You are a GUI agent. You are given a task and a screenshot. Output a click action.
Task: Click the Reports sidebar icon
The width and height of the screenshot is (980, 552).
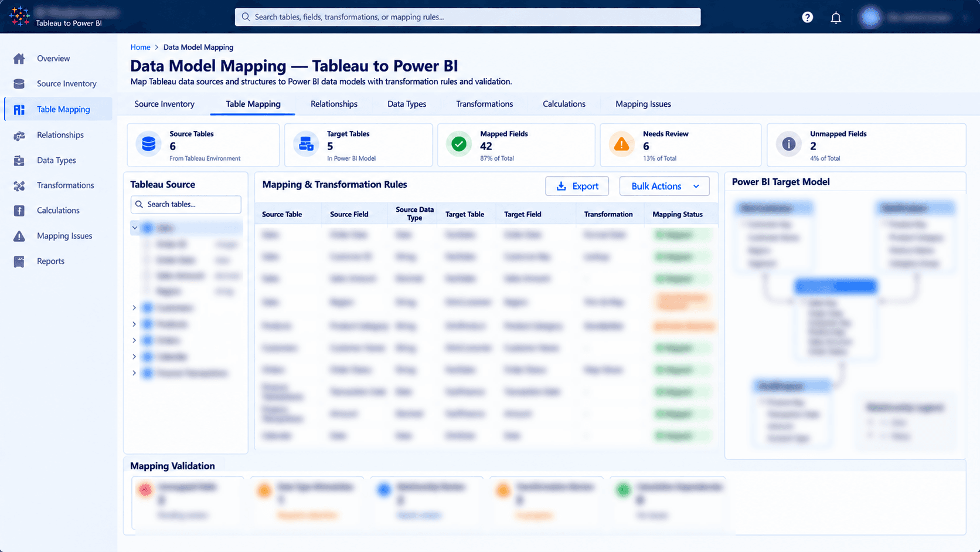19,262
